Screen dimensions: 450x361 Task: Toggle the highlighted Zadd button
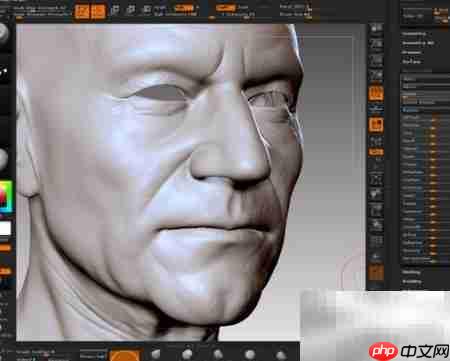(225, 7)
